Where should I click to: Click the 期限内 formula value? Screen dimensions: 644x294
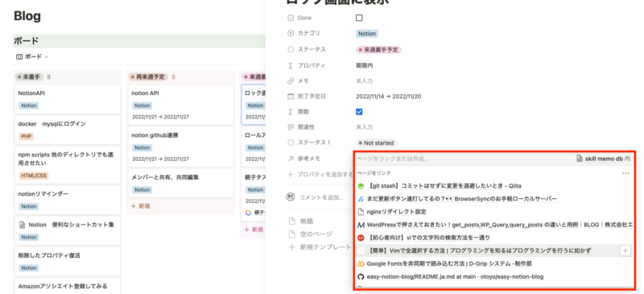tap(365, 65)
